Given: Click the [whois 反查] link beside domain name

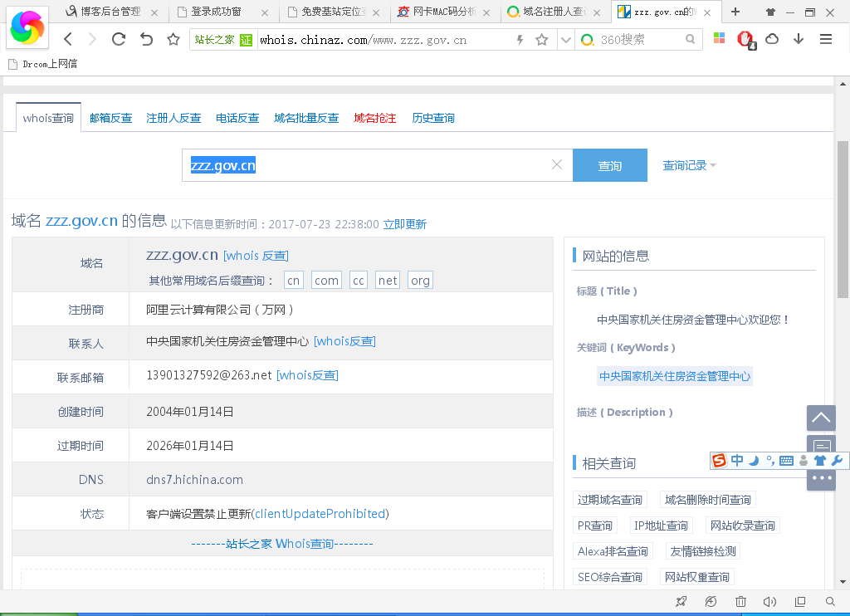Looking at the screenshot, I should click(x=256, y=256).
